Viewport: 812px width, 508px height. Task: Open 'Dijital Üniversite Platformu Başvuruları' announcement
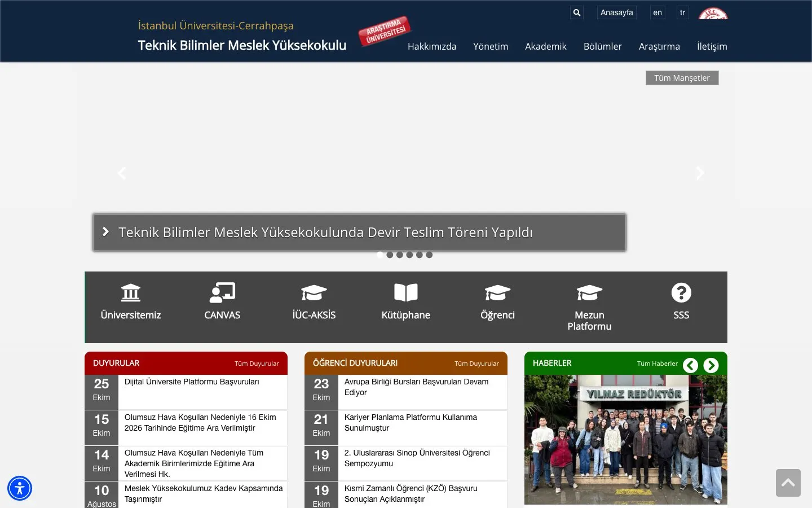192,382
